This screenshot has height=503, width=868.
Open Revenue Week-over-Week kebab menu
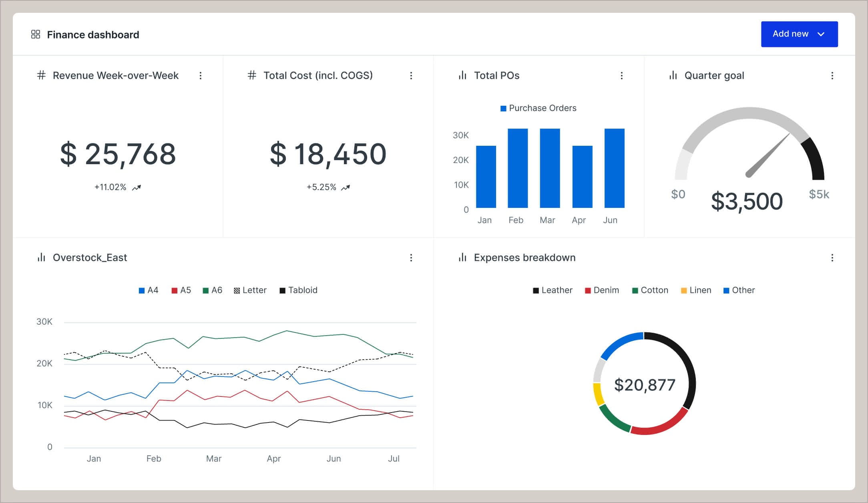[x=201, y=76]
